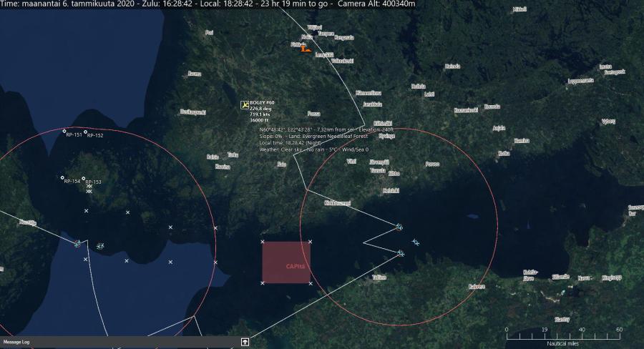Select reference point RP-153 marker
Image resolution: width=644 pixels, height=349 pixels.
click(84, 178)
